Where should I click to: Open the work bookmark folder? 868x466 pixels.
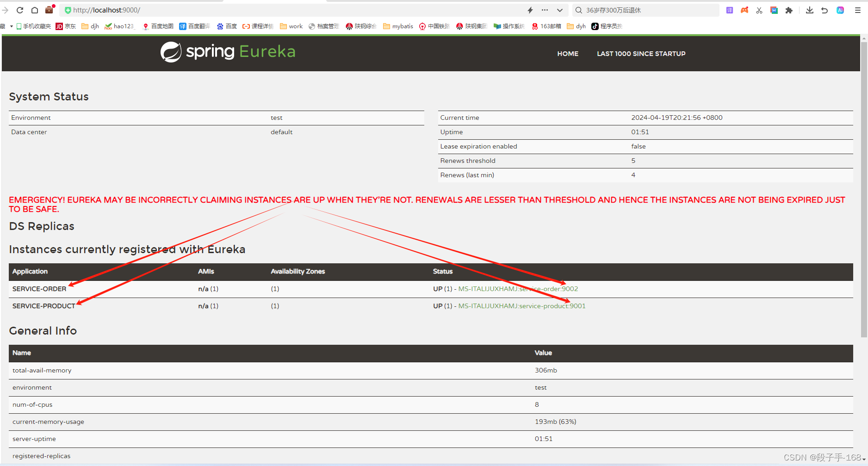point(291,26)
